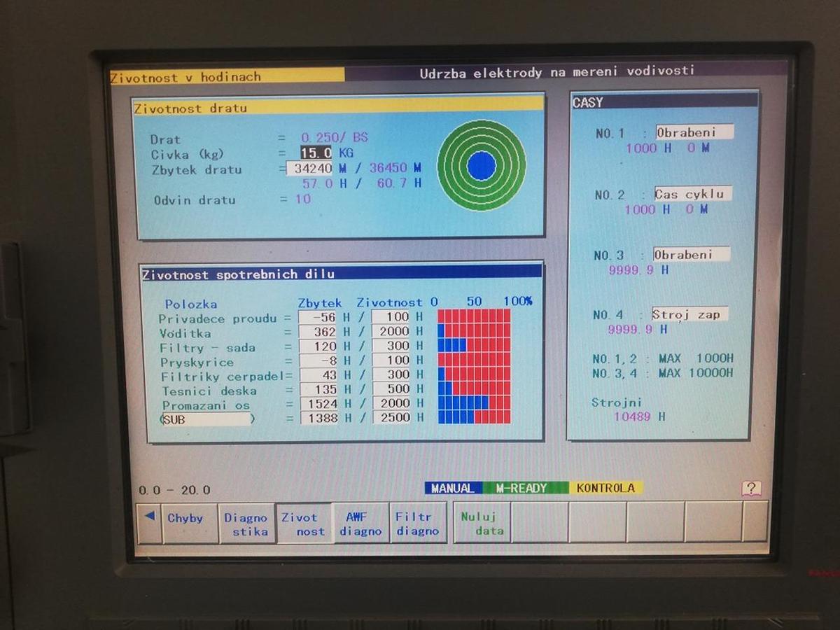Viewport: 840px width, 630px height.
Task: Select NO.1 Obrabeni timer name field
Action: tap(694, 132)
